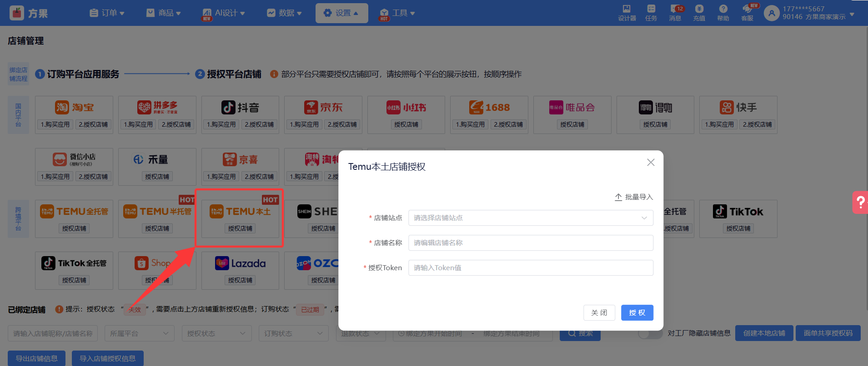
Task: Open the 工具 menu
Action: pyautogui.click(x=397, y=13)
